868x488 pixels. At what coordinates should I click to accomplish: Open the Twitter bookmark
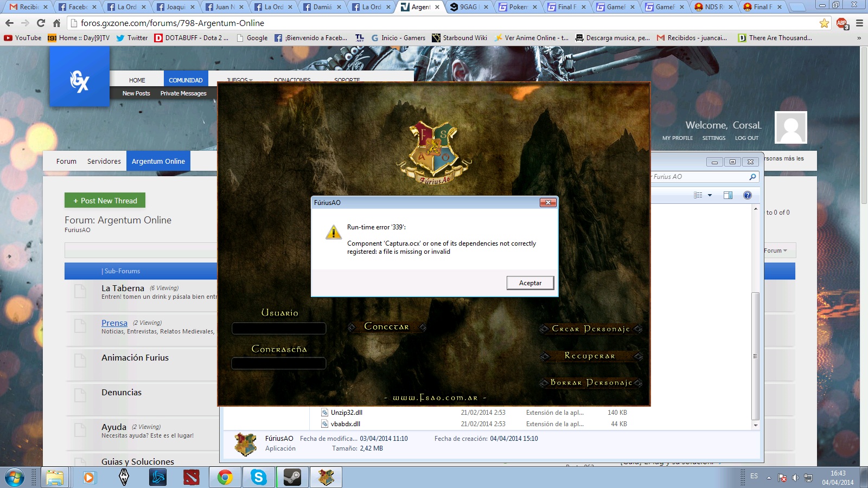(132, 38)
